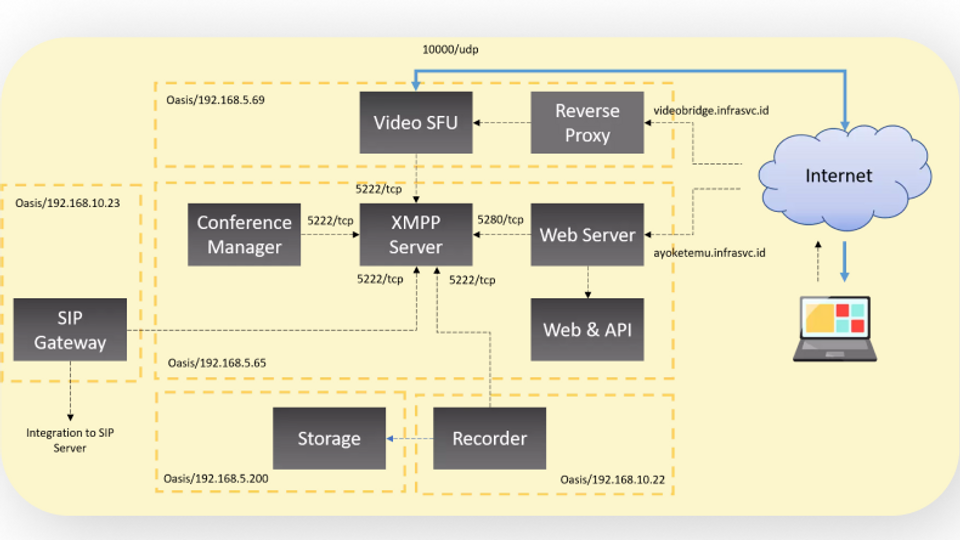Select the Video SFU box
The height and width of the screenshot is (540, 960).
click(x=415, y=123)
